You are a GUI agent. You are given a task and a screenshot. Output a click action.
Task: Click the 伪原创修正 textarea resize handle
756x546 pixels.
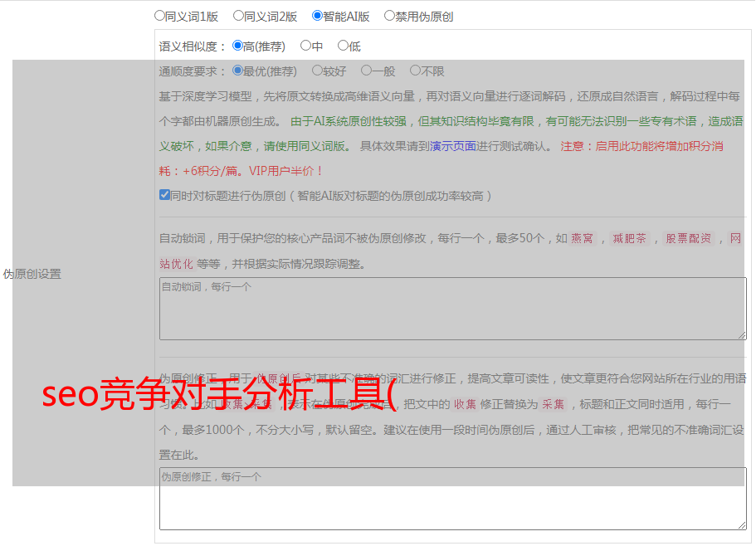[742, 524]
